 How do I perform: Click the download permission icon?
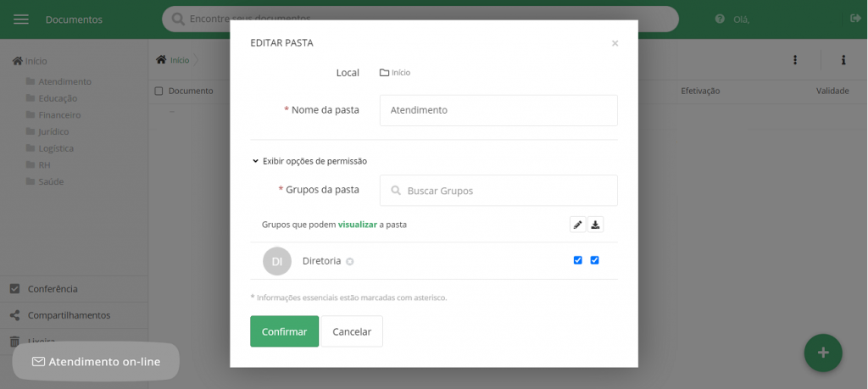(x=595, y=225)
